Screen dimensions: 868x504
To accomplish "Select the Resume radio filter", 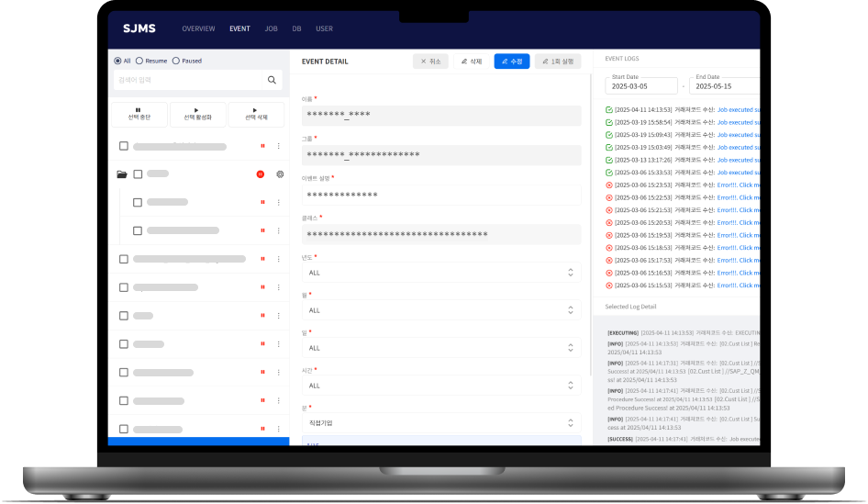I will pyautogui.click(x=139, y=61).
